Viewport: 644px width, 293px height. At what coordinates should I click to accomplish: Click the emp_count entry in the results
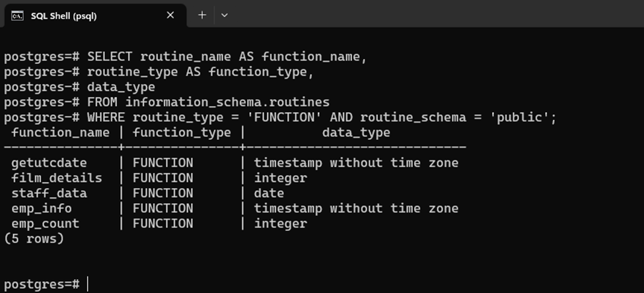tap(46, 224)
